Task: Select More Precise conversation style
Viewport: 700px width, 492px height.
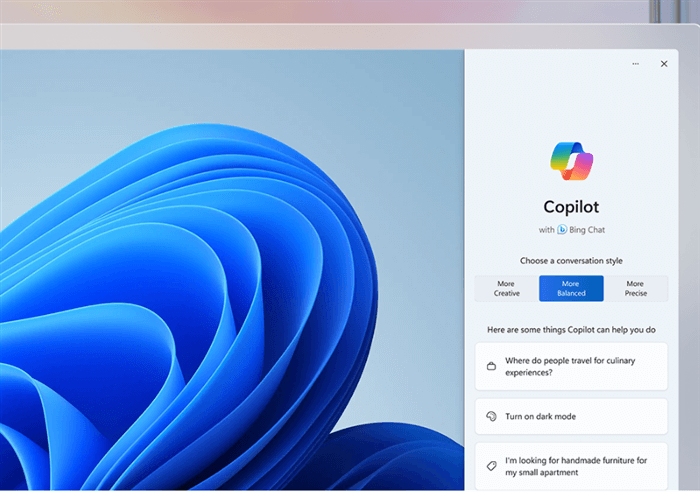Action: click(636, 288)
